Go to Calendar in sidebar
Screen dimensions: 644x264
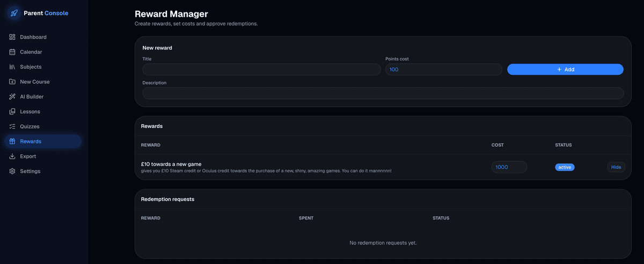pyautogui.click(x=43, y=52)
